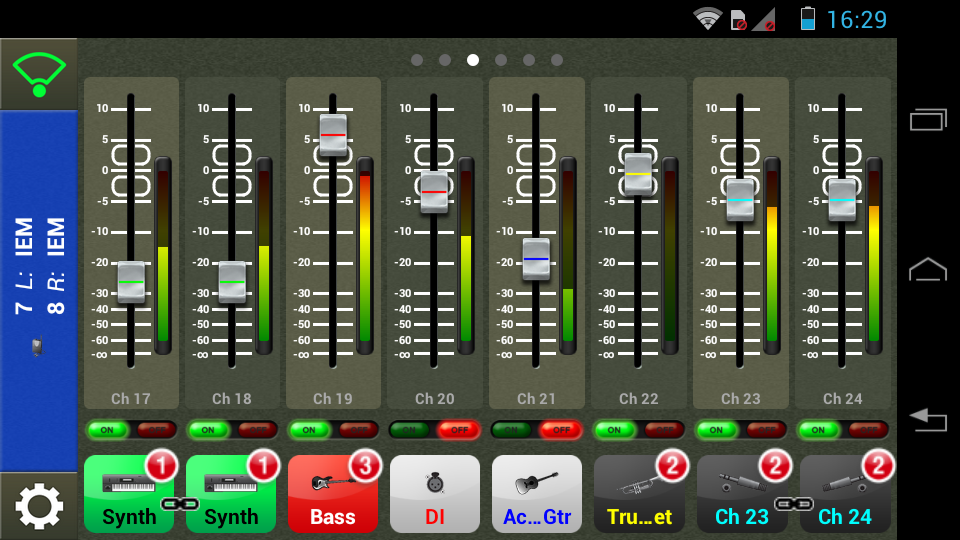Tap the Ch 23 level meter
This screenshot has width=960, height=540.
point(772,255)
